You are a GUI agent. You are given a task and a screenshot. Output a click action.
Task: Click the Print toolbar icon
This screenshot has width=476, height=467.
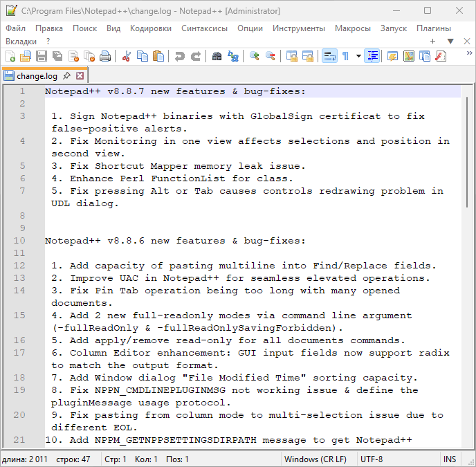(x=104, y=56)
